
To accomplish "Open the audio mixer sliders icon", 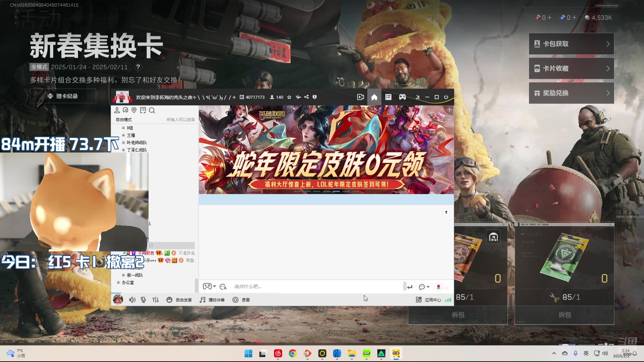I will pyautogui.click(x=156, y=300).
